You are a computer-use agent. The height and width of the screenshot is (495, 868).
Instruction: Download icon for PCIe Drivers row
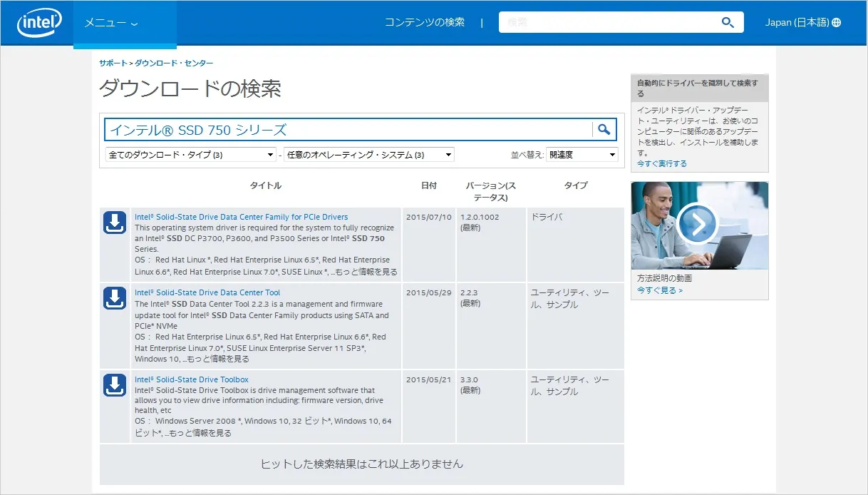click(x=115, y=223)
